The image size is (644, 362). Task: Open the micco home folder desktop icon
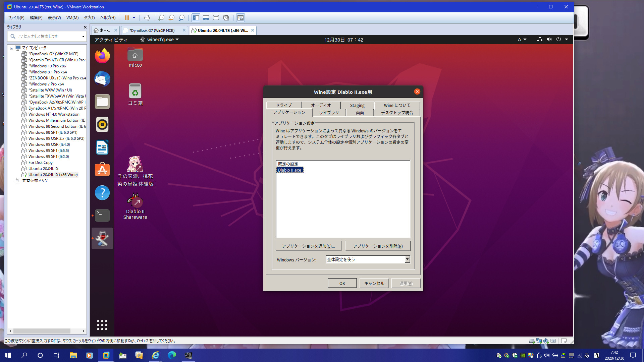(135, 58)
